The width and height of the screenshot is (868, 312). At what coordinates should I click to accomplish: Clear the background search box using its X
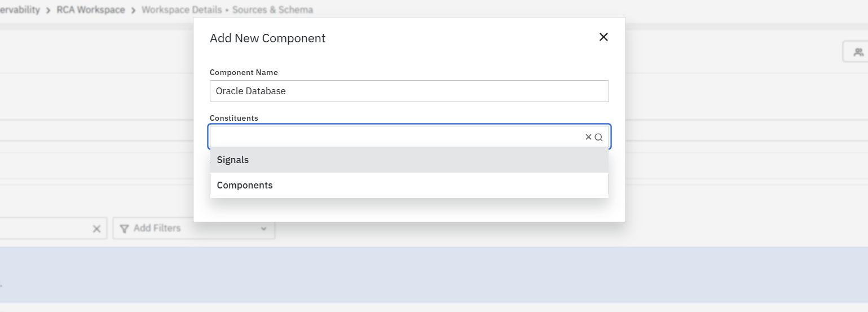pos(96,228)
